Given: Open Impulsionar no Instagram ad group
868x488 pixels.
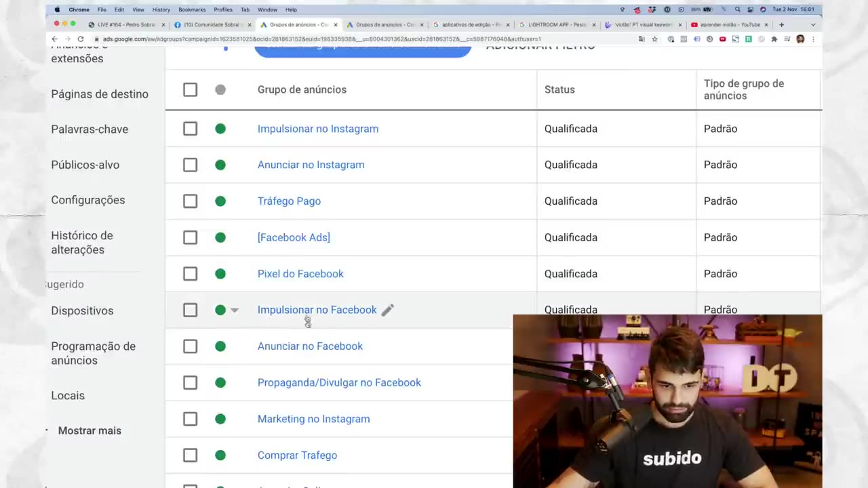Looking at the screenshot, I should pyautogui.click(x=318, y=129).
